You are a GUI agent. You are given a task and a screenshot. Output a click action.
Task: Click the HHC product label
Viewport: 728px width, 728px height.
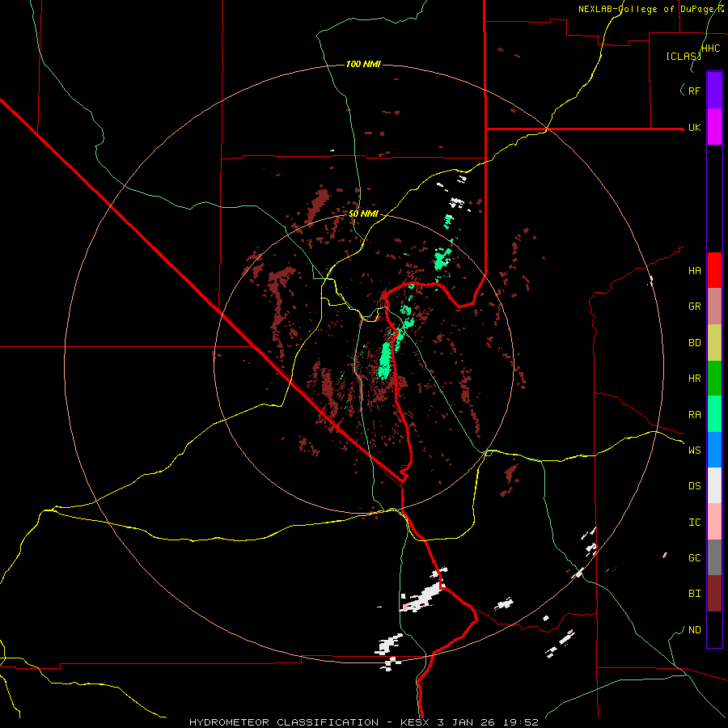coord(710,49)
